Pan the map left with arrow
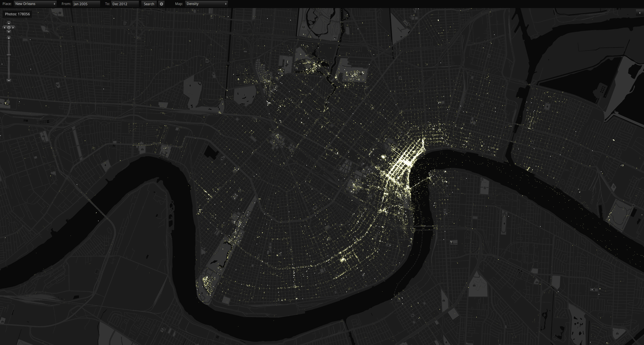 (x=5, y=28)
